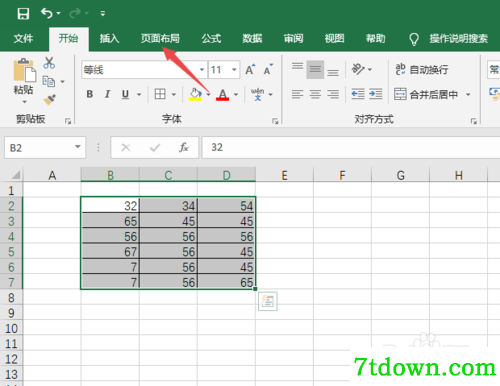Switch to the 插入 tab
The width and height of the screenshot is (500, 386).
(x=109, y=39)
